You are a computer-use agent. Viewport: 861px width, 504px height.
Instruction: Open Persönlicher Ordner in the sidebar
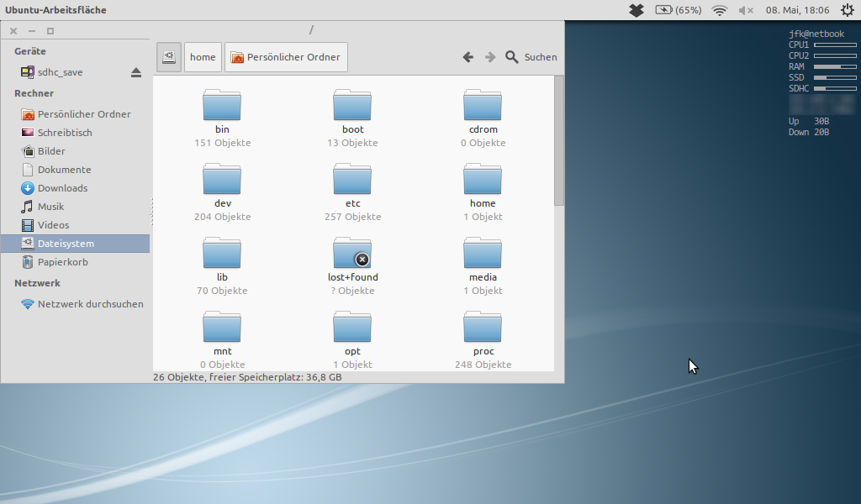76,114
